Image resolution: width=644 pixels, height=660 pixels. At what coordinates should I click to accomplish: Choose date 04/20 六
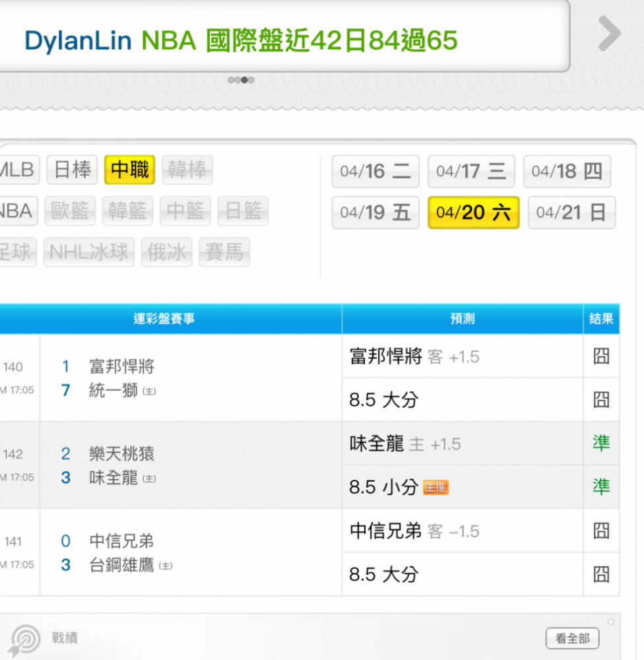[x=474, y=213]
